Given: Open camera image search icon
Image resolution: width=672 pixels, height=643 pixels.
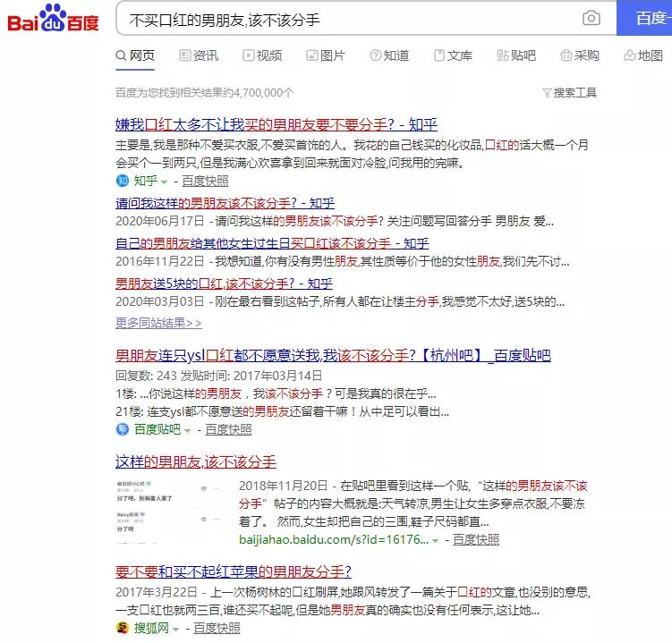Looking at the screenshot, I should 591,18.
